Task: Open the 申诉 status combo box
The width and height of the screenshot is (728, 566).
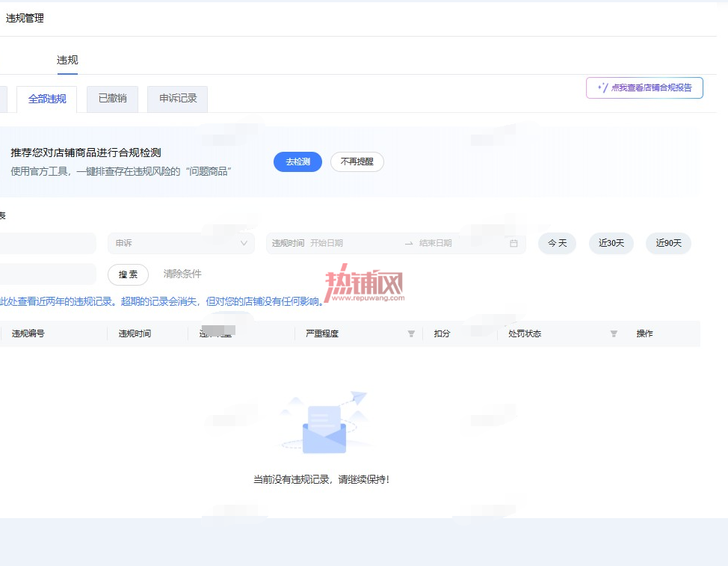Action: tap(181, 243)
